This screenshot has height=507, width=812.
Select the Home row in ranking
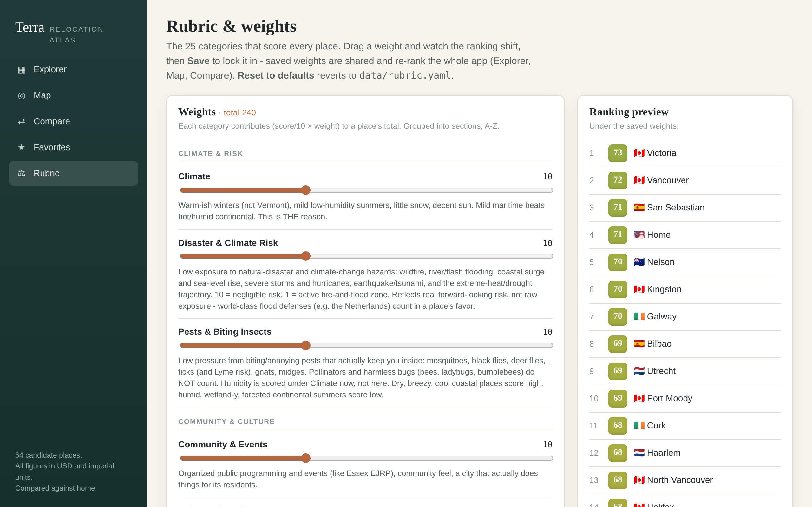pyautogui.click(x=685, y=235)
